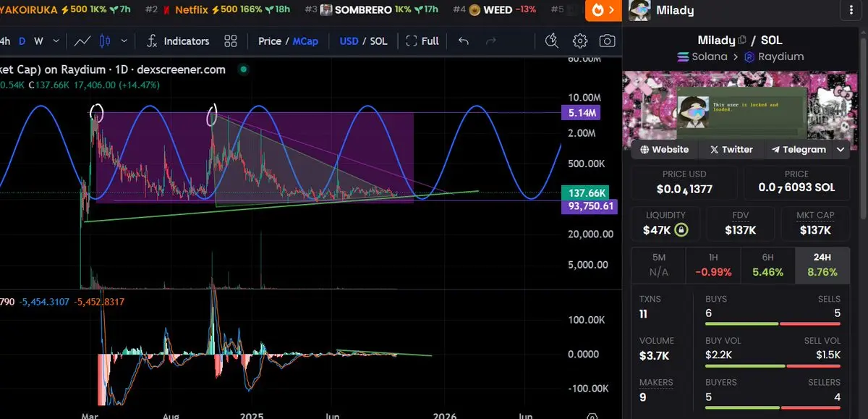Screen dimensions: 868x419
Task: Open trending token #2 Netflix
Action: (218, 10)
